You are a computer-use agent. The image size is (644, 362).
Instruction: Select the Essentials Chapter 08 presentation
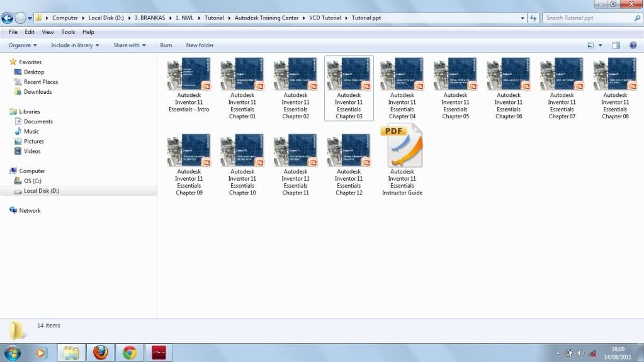coord(615,88)
